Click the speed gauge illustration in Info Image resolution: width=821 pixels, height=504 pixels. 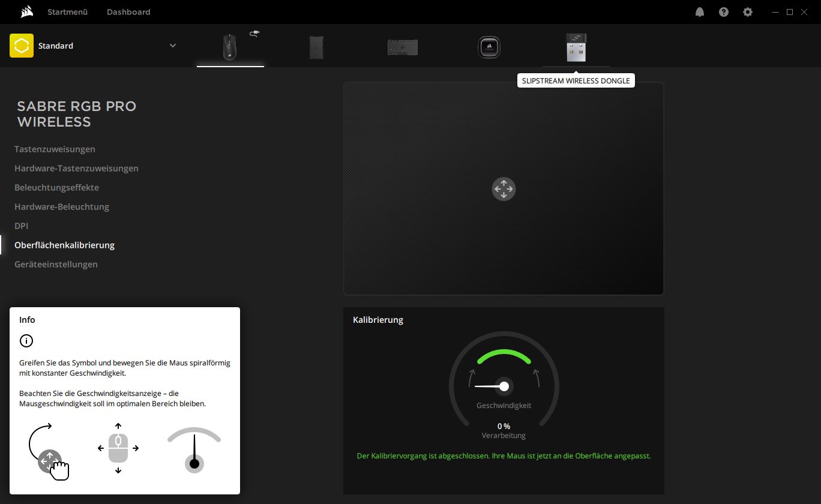(x=194, y=450)
